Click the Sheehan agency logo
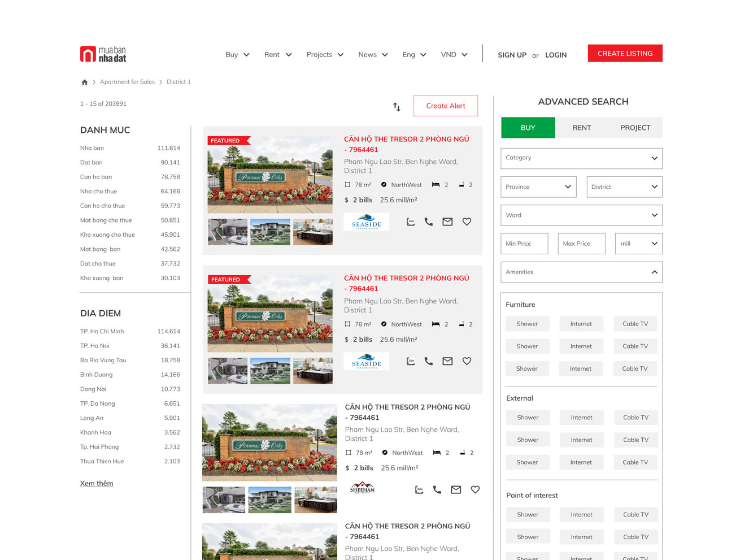This screenshot has width=740, height=560. 362,488
